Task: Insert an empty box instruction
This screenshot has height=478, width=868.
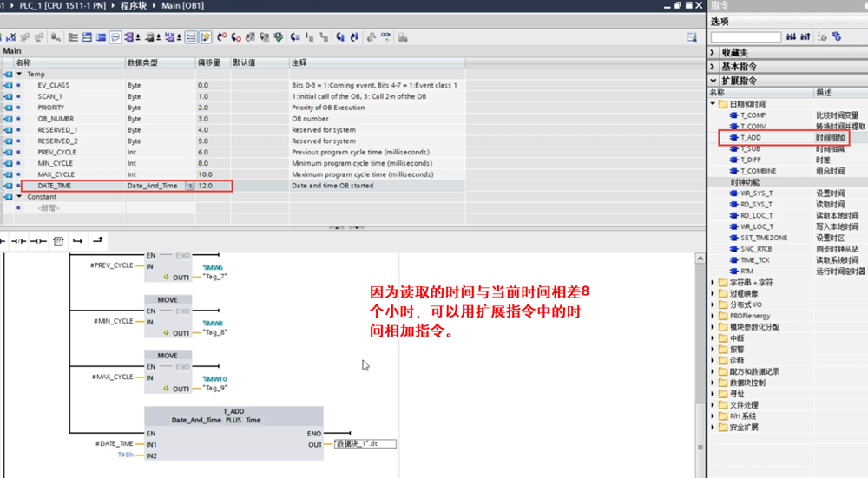Action: point(58,240)
